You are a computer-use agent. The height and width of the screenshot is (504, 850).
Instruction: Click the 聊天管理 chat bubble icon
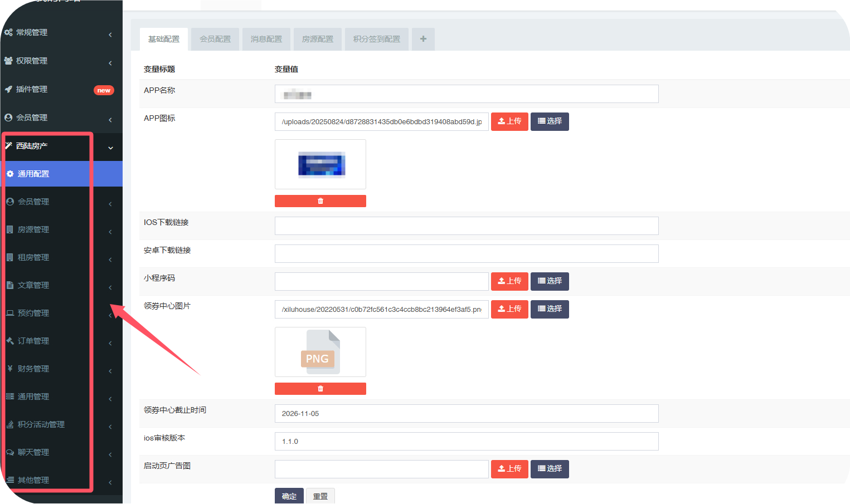[x=10, y=452]
